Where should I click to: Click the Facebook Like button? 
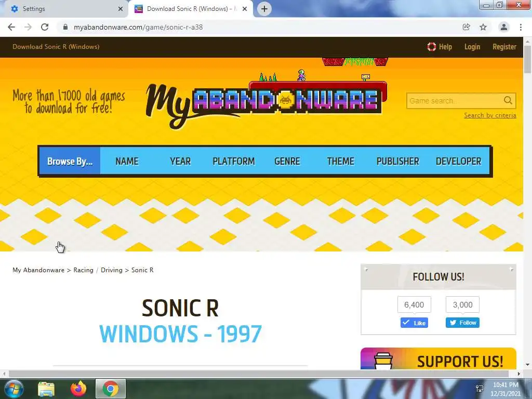[x=414, y=323]
